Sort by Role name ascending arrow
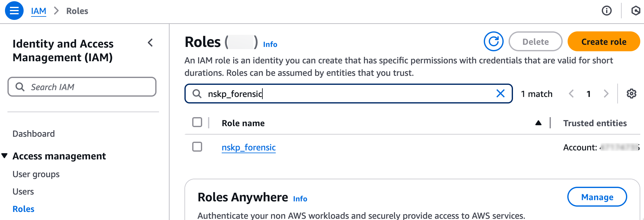 (x=538, y=123)
